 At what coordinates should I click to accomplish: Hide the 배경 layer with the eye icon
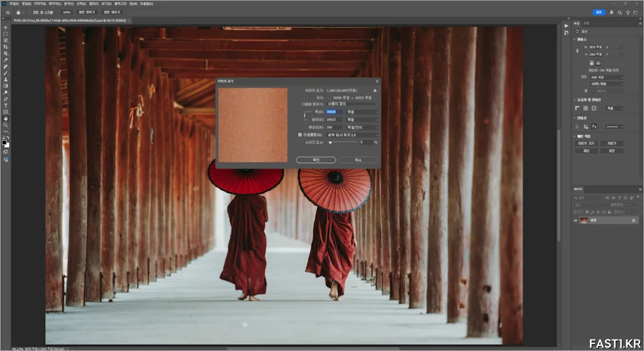point(575,220)
